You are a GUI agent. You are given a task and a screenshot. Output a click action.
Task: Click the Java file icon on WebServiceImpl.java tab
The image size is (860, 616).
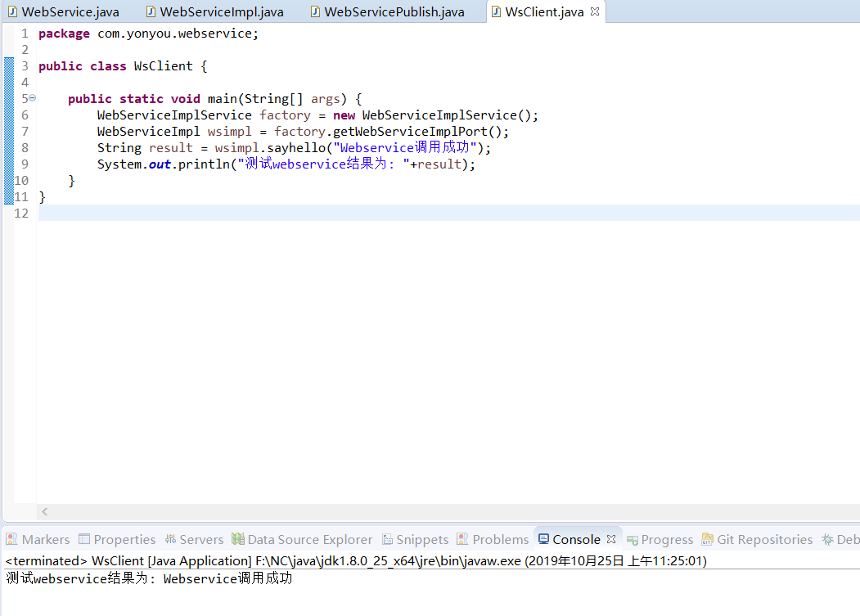pos(151,11)
